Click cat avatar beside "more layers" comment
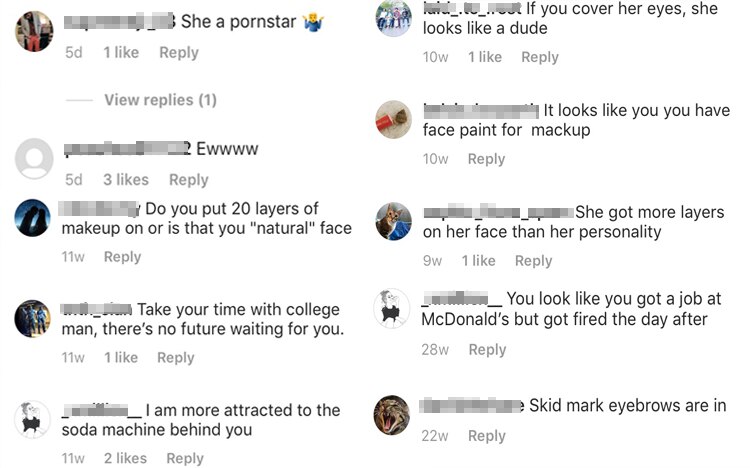750x468 pixels. 393,221
